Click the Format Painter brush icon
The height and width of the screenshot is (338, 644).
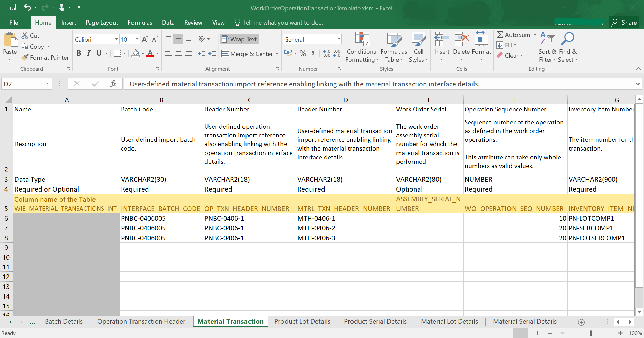coord(25,57)
